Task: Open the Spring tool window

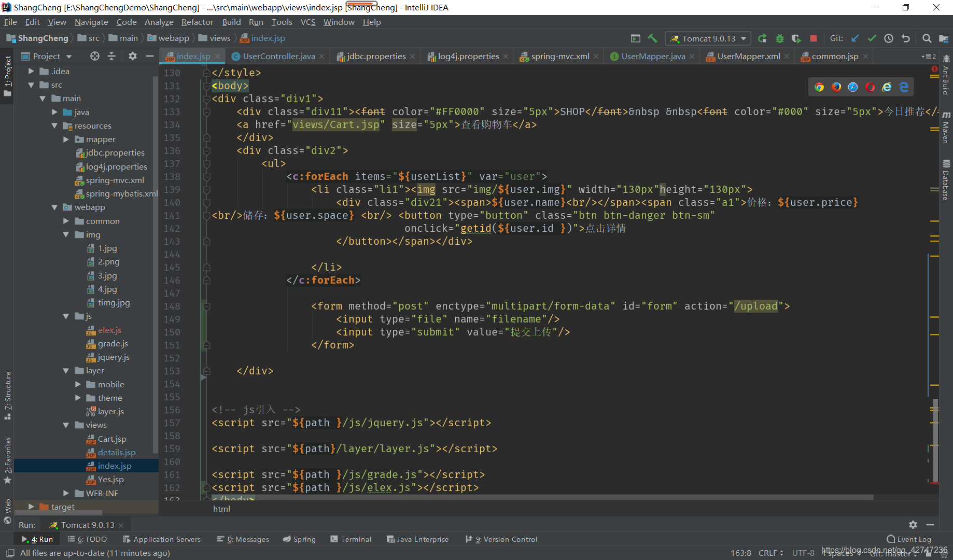Action: pyautogui.click(x=299, y=539)
